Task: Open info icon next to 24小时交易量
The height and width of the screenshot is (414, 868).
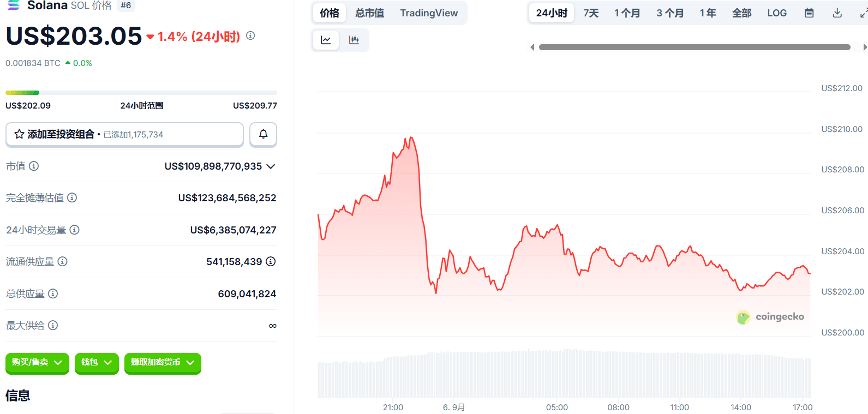Action: [x=75, y=230]
